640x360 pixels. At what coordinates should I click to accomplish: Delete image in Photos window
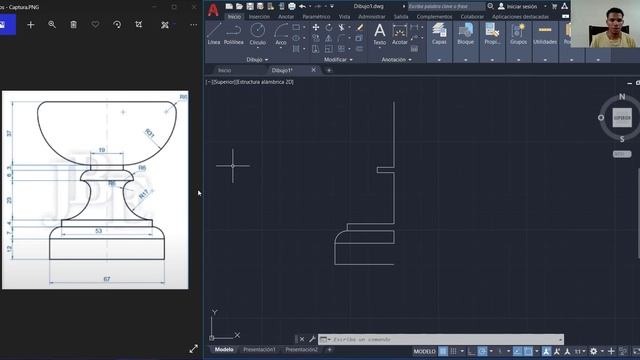tap(73, 24)
